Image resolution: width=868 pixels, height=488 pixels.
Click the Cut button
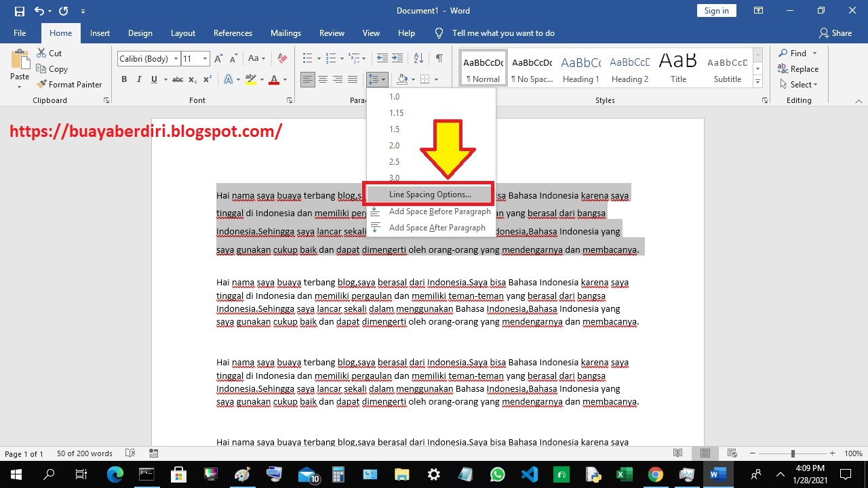(x=49, y=54)
